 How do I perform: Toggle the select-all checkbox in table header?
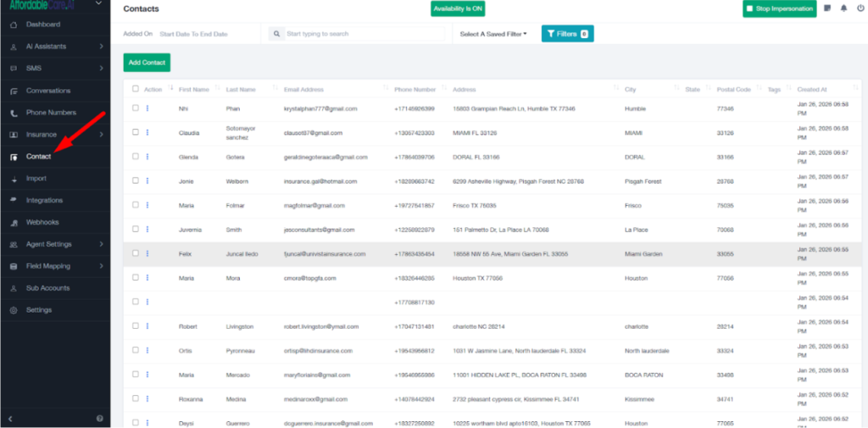pos(136,89)
